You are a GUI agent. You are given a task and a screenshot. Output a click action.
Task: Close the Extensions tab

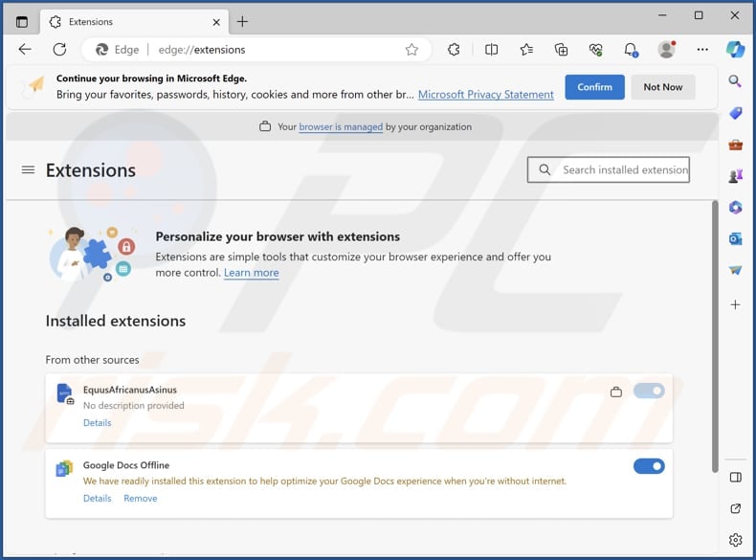point(216,22)
